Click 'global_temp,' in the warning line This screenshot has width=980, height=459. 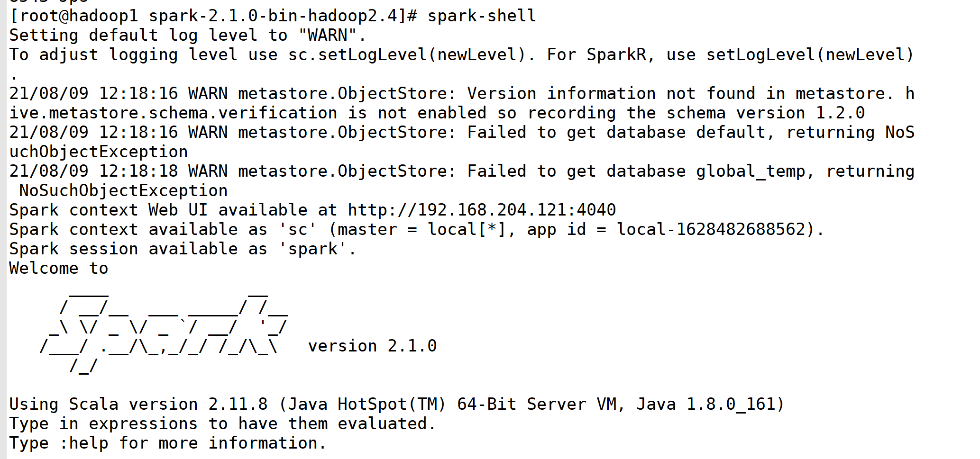click(755, 171)
